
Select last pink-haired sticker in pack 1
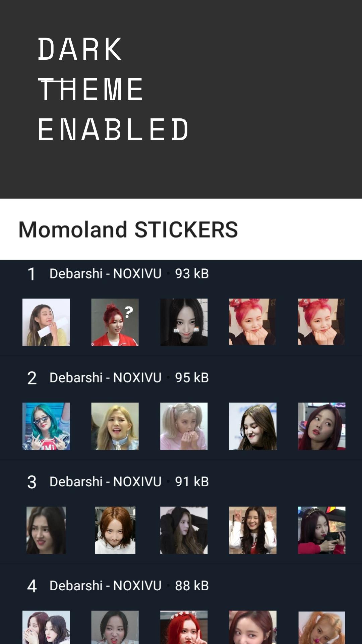322,322
